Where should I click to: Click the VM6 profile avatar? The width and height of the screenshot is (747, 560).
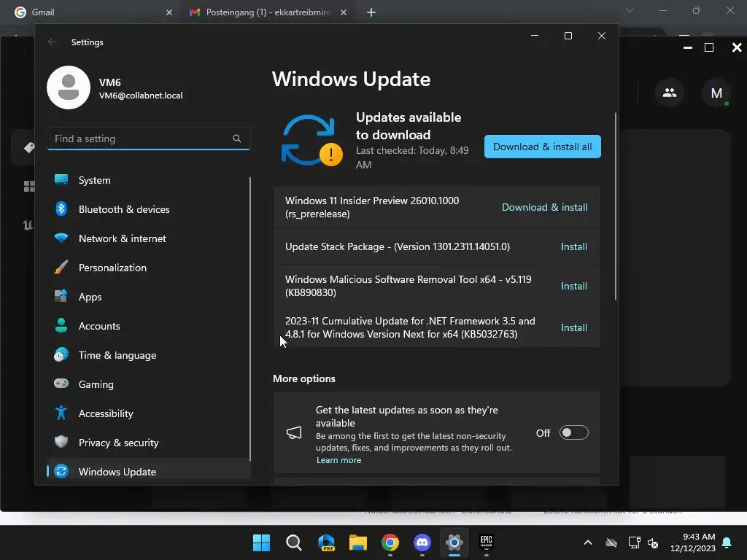[69, 87]
